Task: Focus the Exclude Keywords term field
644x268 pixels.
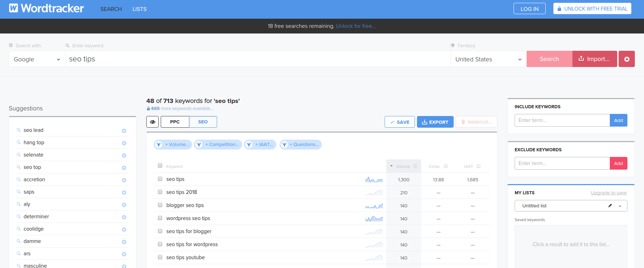Action: tap(562, 163)
